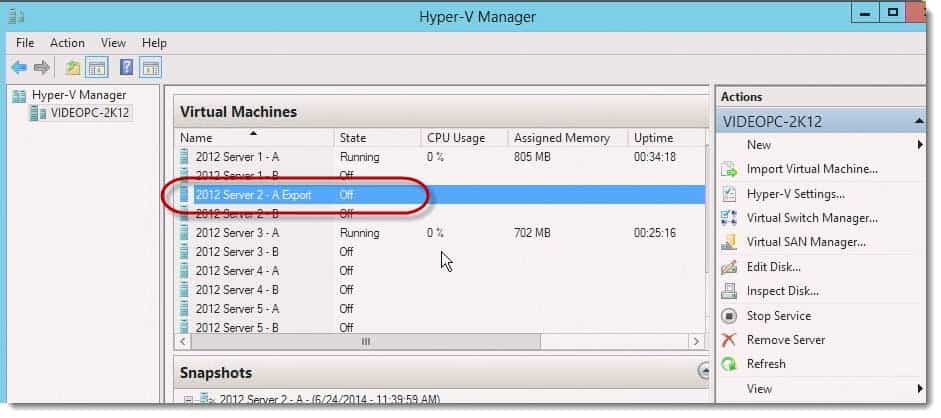Open the Help toolbar icon
The height and width of the screenshot is (418, 941).
coord(127,67)
